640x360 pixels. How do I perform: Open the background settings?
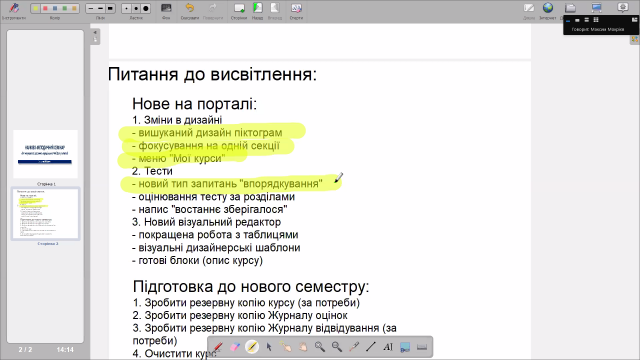click(x=166, y=10)
